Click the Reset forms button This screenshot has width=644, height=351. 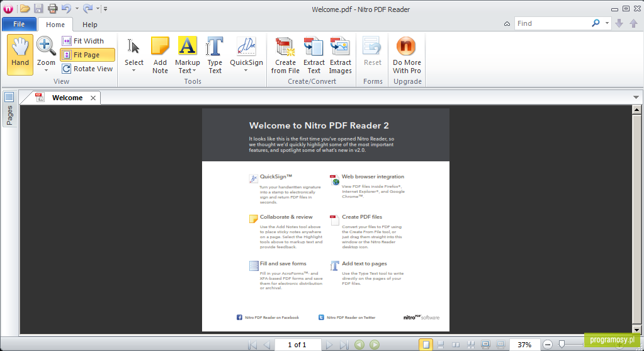373,52
